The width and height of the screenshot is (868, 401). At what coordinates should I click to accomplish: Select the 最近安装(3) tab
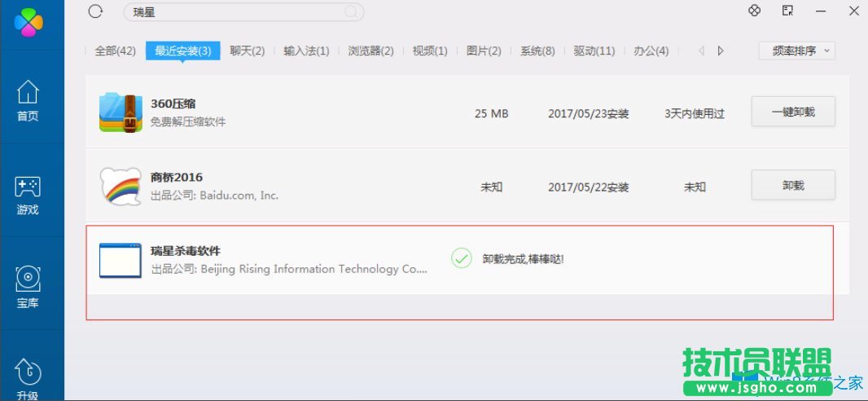183,51
